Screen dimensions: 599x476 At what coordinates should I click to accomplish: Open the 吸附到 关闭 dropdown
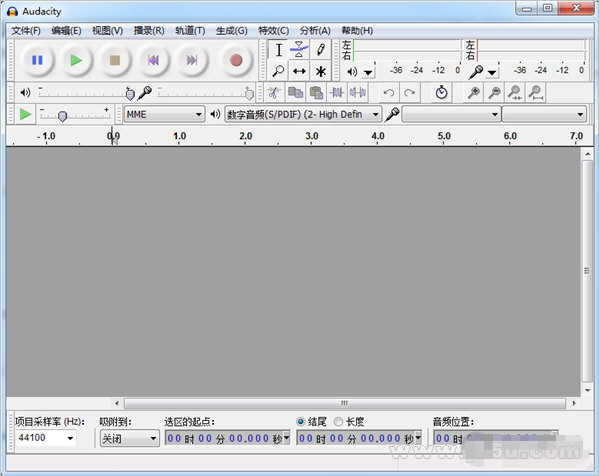pos(130,438)
